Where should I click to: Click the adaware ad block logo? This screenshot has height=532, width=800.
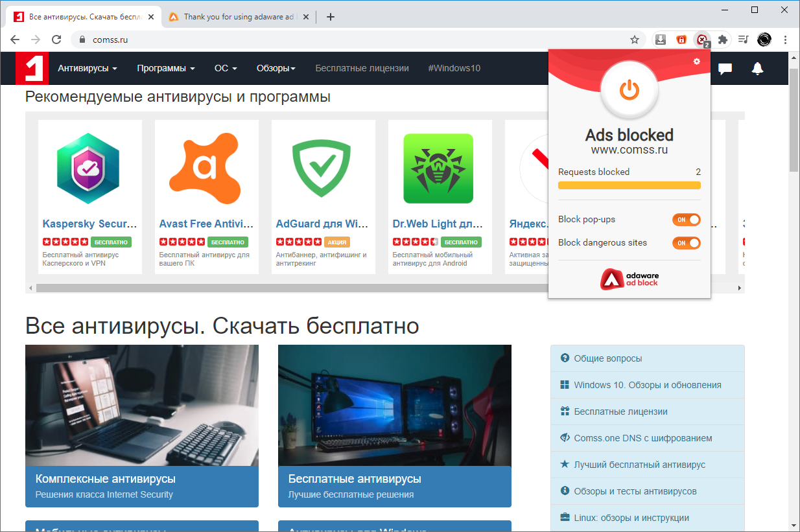pyautogui.click(x=629, y=279)
